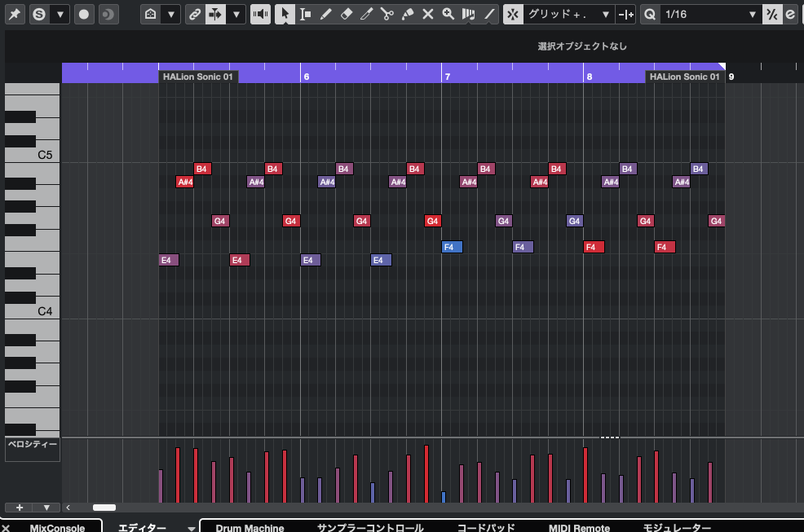The width and height of the screenshot is (804, 532).
Task: Toggle Snap on/off button
Action: click(x=512, y=14)
